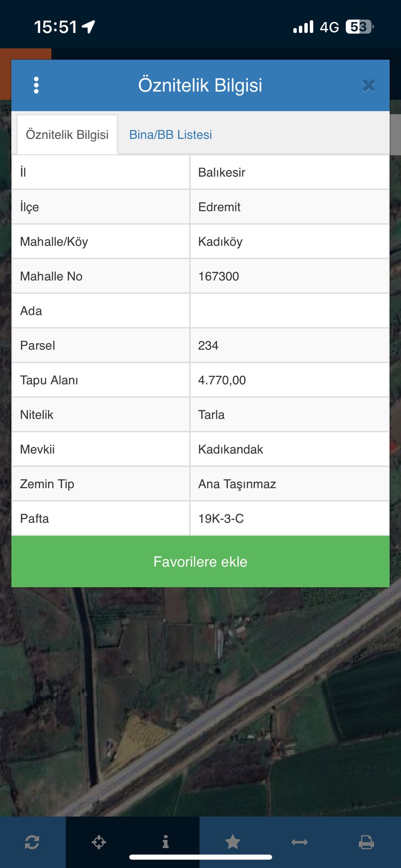Tap the battery indicator in status bar
401x868 pixels.
[359, 27]
